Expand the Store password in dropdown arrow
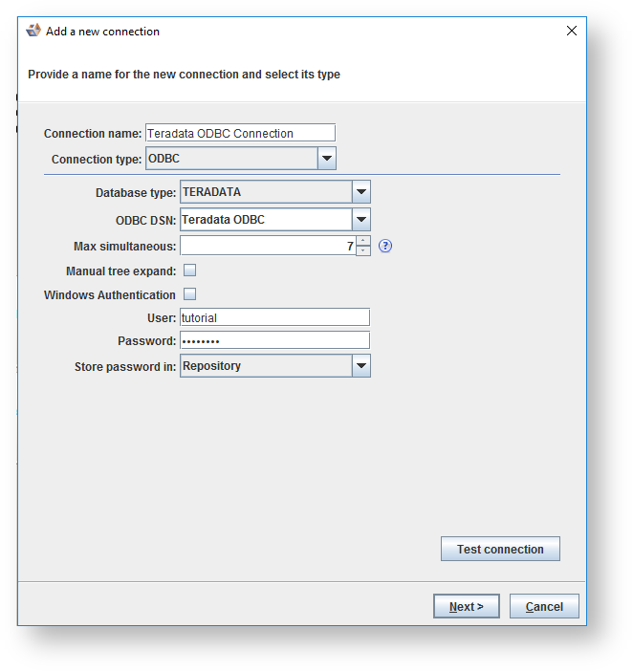The width and height of the screenshot is (633, 672). point(360,366)
